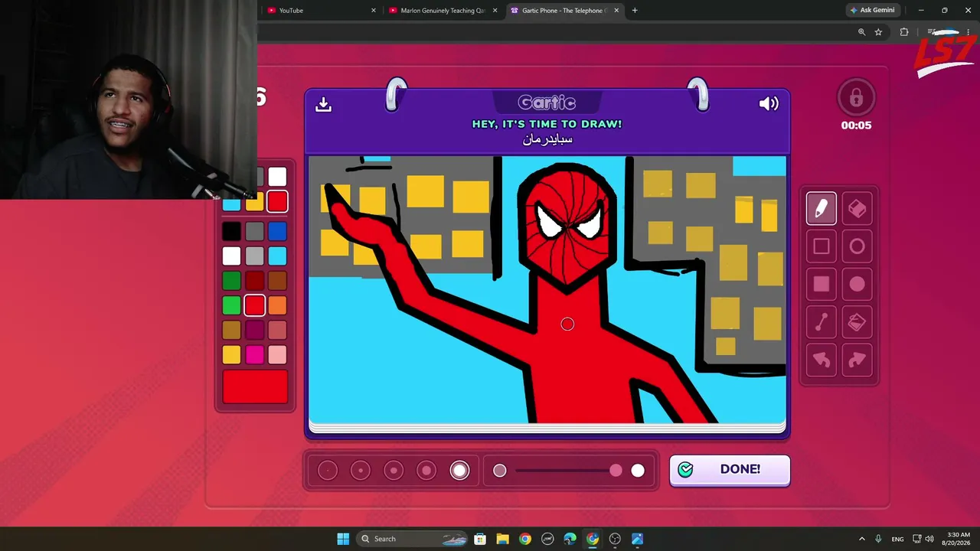
Task: Click the "HEY, IT'S TIME TO DRAW!" heading
Action: click(x=547, y=124)
